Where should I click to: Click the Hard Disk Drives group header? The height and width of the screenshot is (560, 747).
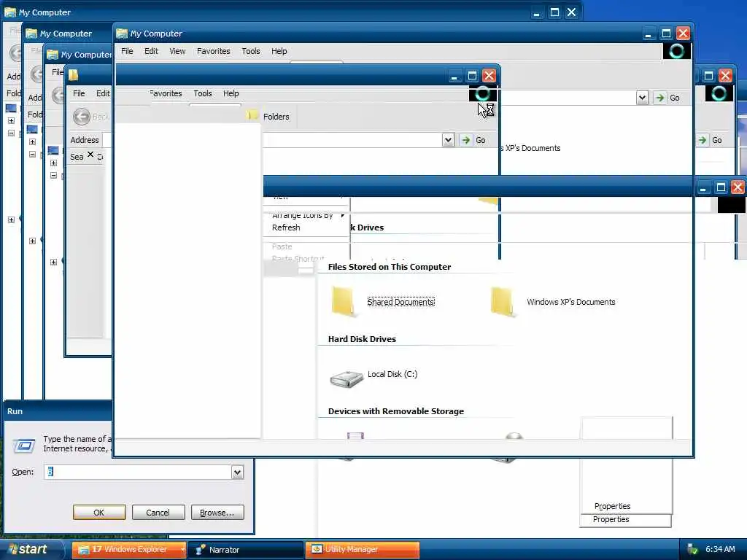click(362, 339)
